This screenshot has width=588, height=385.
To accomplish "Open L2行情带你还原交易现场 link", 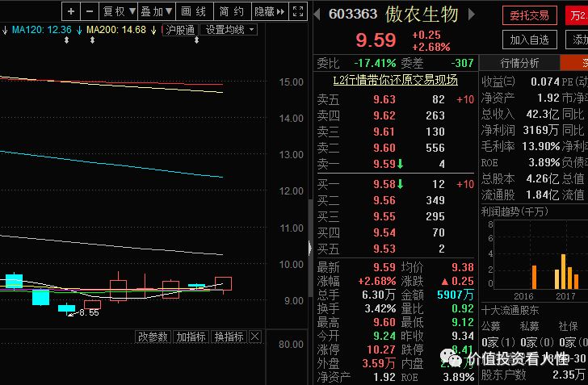I will tap(395, 80).
